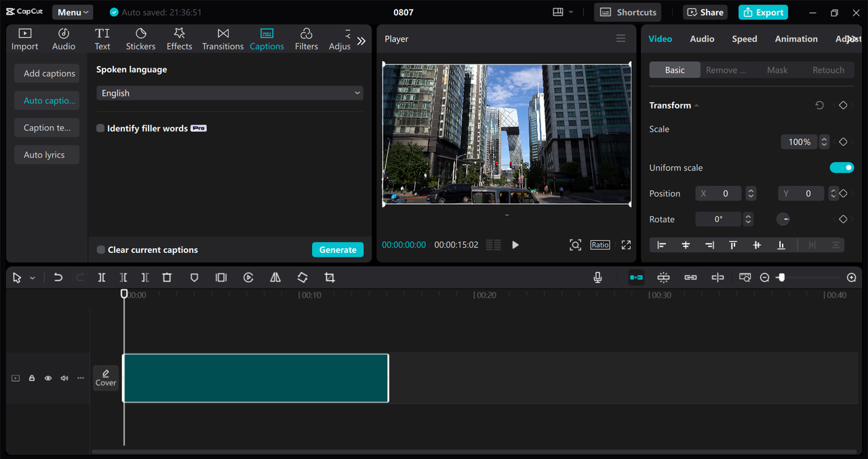The image size is (868, 459).
Task: Add a Scale keyframe diamond
Action: [x=843, y=142]
